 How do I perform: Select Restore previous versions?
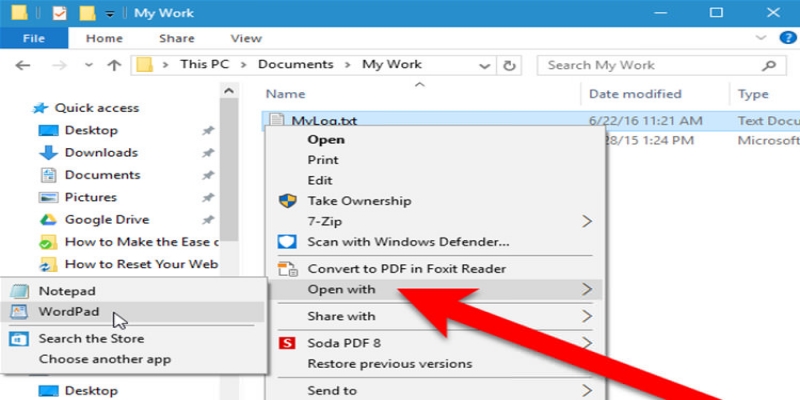[x=389, y=363]
